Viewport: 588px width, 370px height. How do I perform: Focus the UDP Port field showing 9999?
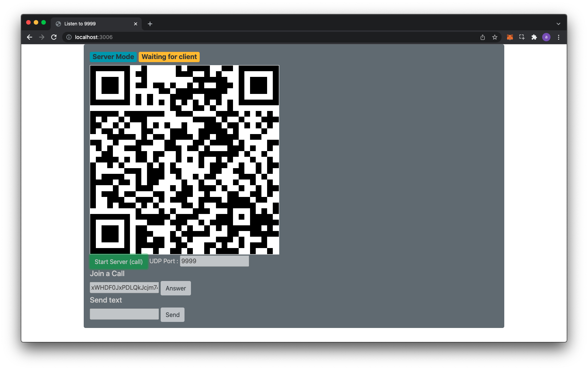pyautogui.click(x=214, y=261)
